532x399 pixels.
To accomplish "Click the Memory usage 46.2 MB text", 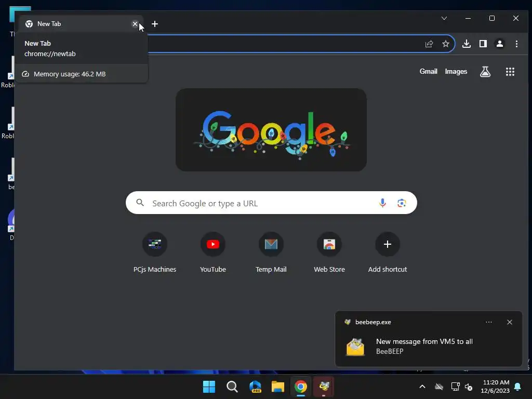I will [70, 74].
